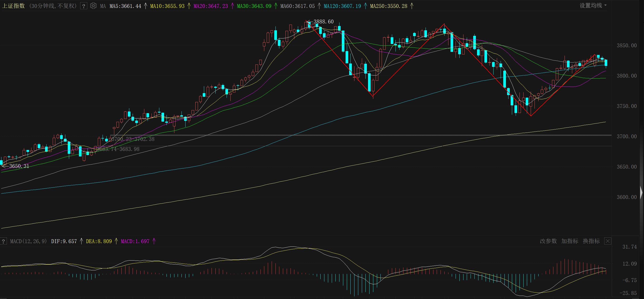Click the cyan MA120 value label
Image resolution: width=644 pixels, height=299 pixels.
(342, 6)
